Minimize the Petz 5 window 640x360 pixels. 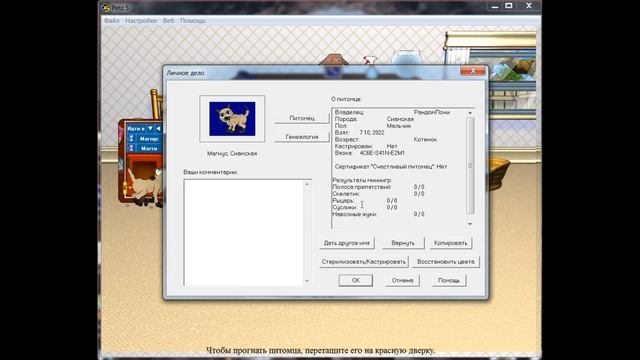(495, 6)
